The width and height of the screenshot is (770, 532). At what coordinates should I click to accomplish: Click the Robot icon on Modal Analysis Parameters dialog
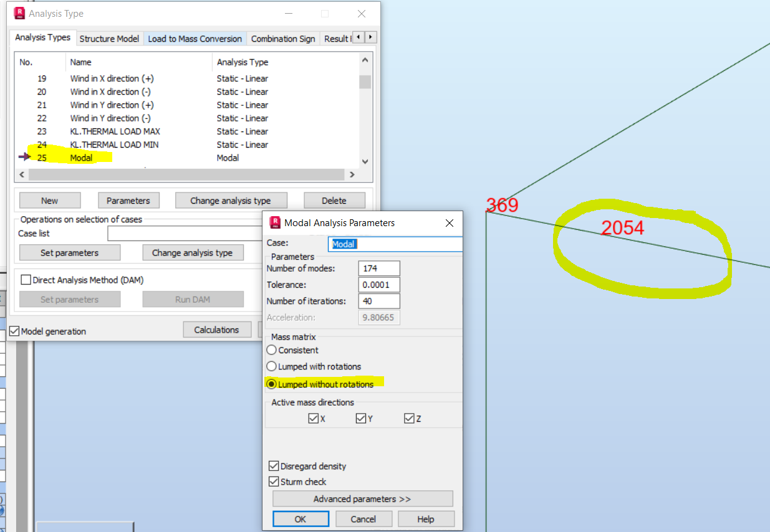coord(276,222)
